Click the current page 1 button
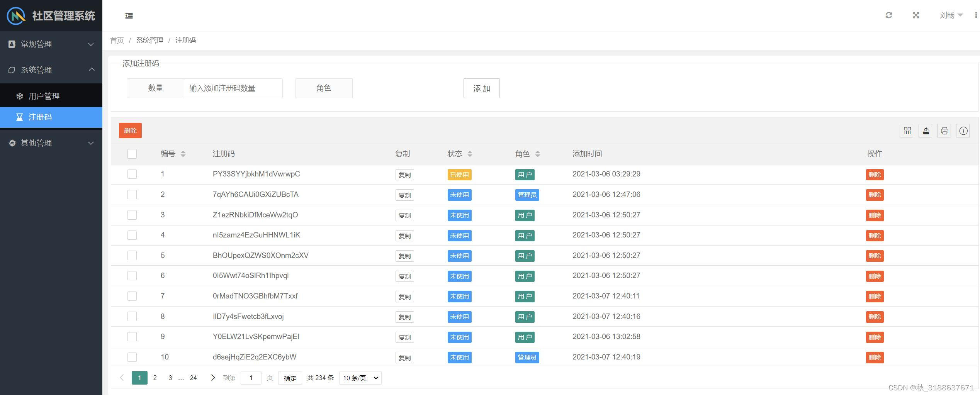The width and height of the screenshot is (980, 395). (x=139, y=378)
